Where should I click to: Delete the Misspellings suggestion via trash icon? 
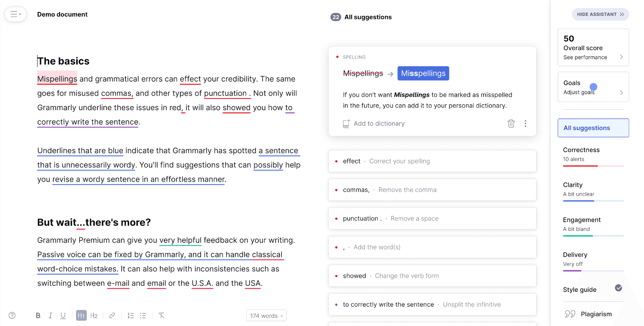pyautogui.click(x=511, y=123)
